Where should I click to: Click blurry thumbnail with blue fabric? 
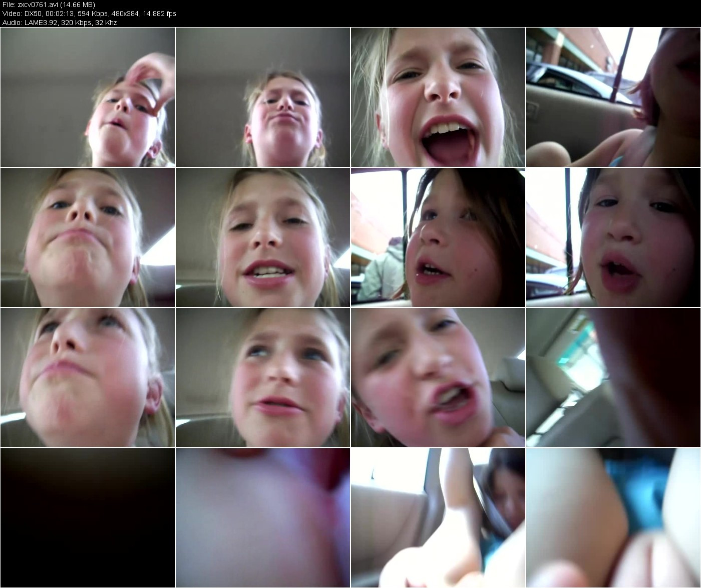613,518
